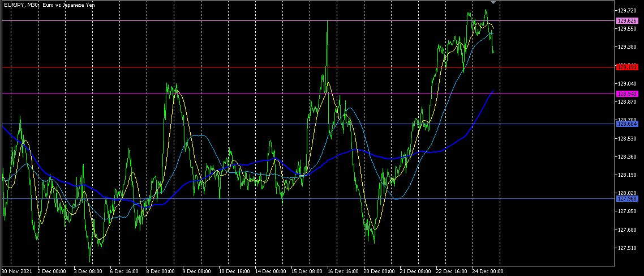Click the 6 Dec 16:00 time label

(x=123, y=271)
